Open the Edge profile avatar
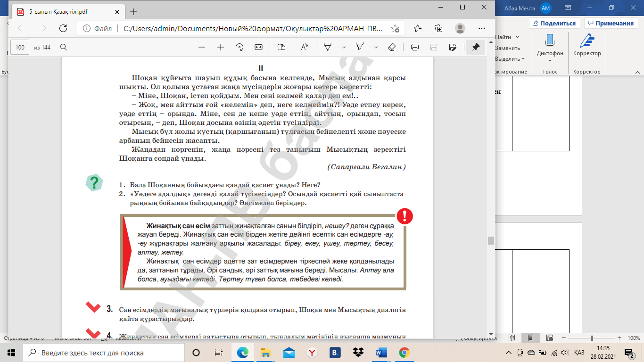 point(460,28)
